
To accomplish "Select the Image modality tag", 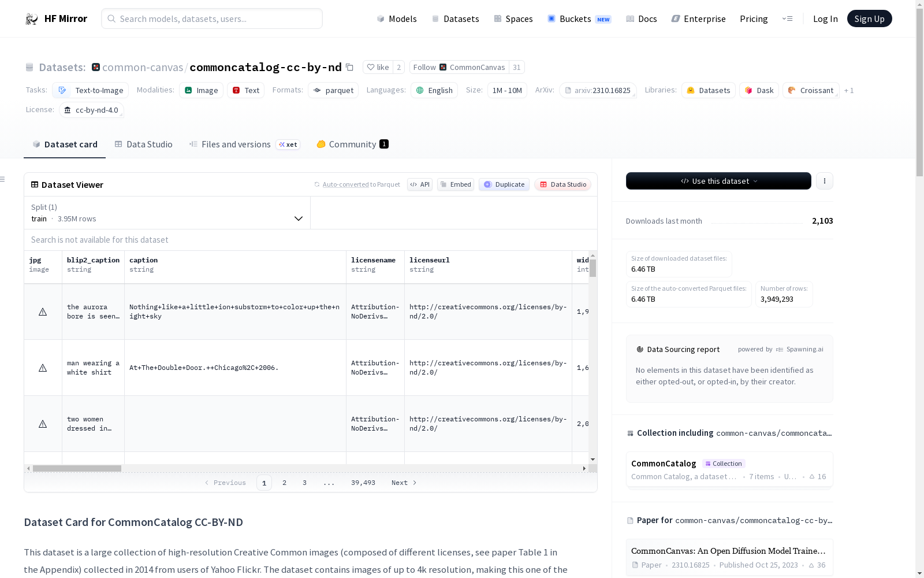I will pos(201,90).
